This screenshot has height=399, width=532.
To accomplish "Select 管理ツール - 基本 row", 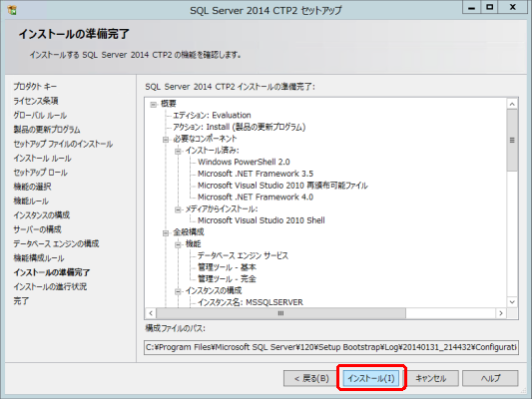I will pyautogui.click(x=227, y=267).
